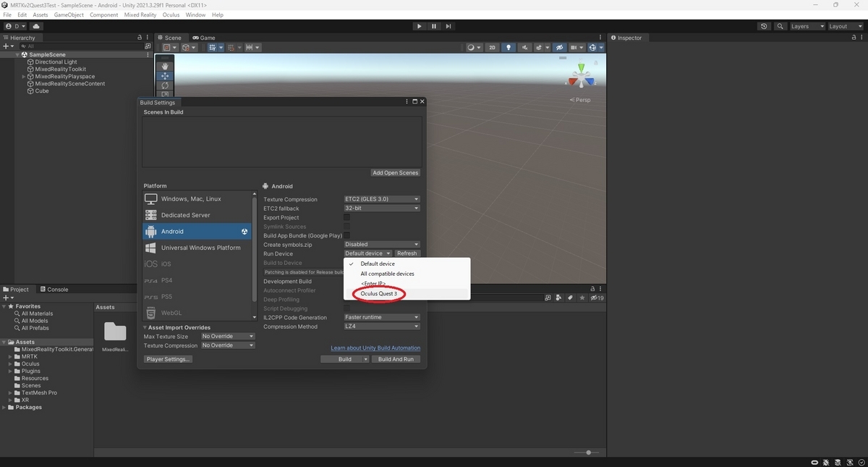Click the Step frame button
Screen dimensions: 868x467
pyautogui.click(x=448, y=26)
